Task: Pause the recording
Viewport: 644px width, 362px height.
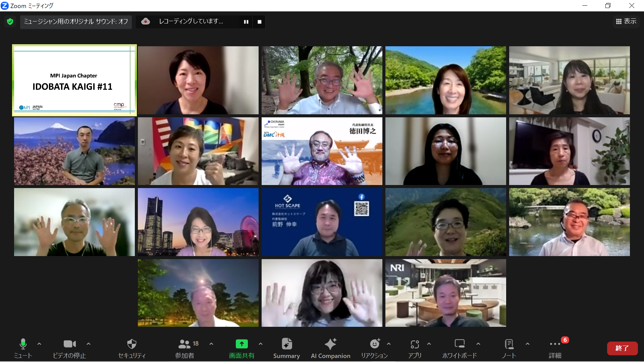Action: point(246,22)
